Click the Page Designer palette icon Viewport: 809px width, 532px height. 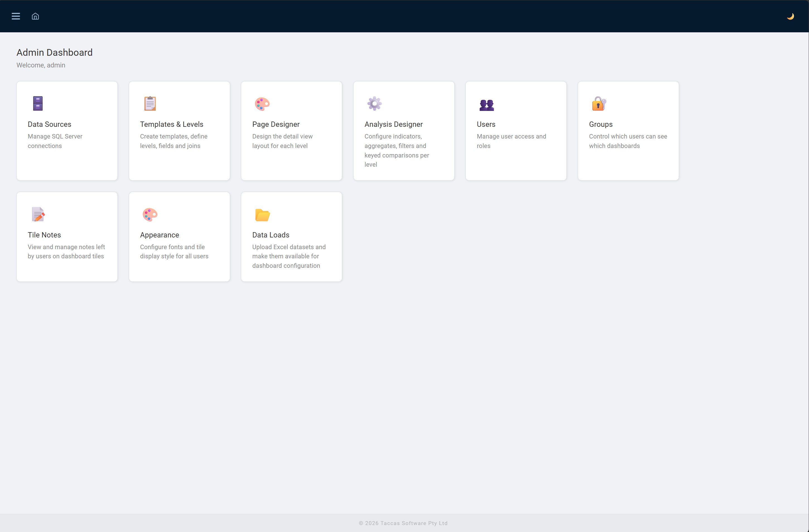(262, 104)
